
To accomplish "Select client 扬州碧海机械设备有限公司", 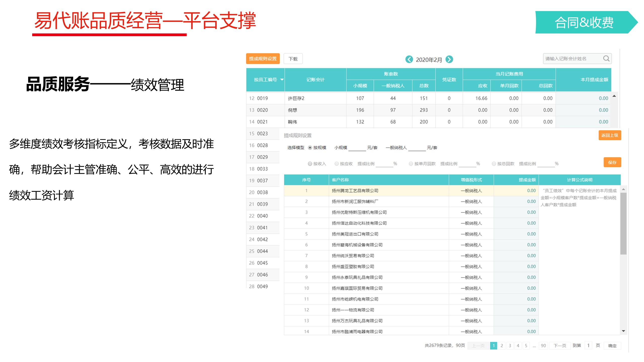I will coord(357,245).
